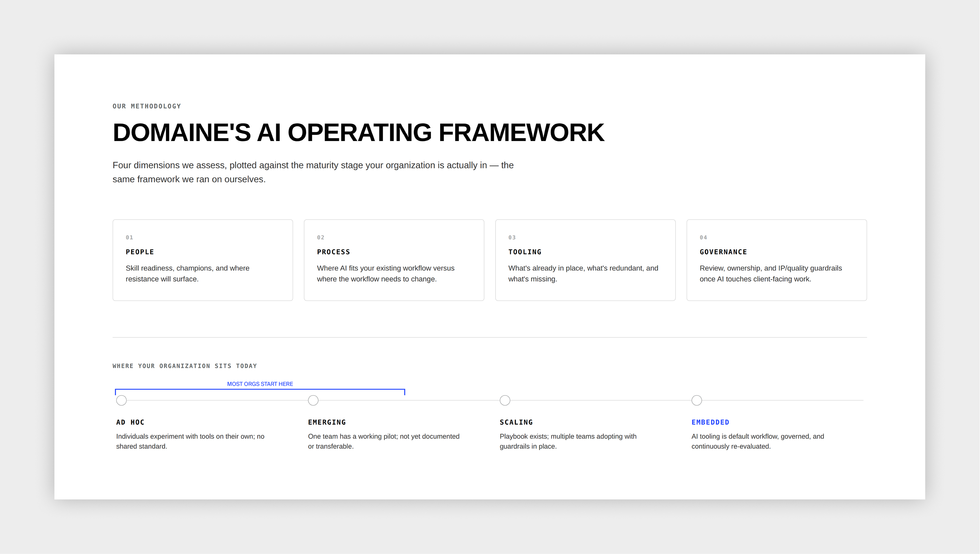Click the 'Individuals experiment with tools' description

coord(190,442)
